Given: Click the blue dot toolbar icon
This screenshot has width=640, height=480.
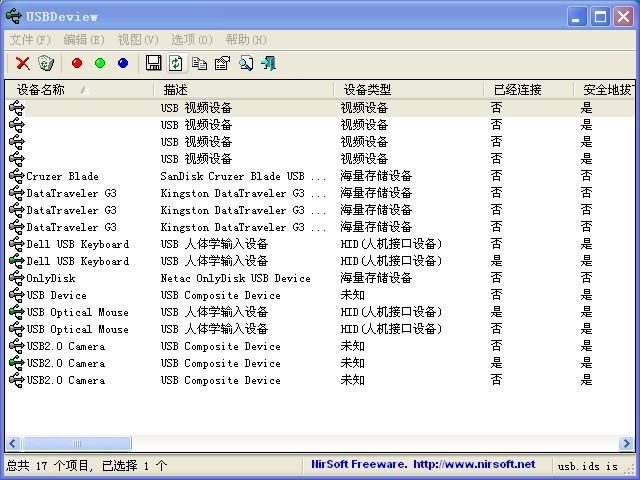Looking at the screenshot, I should (x=123, y=63).
